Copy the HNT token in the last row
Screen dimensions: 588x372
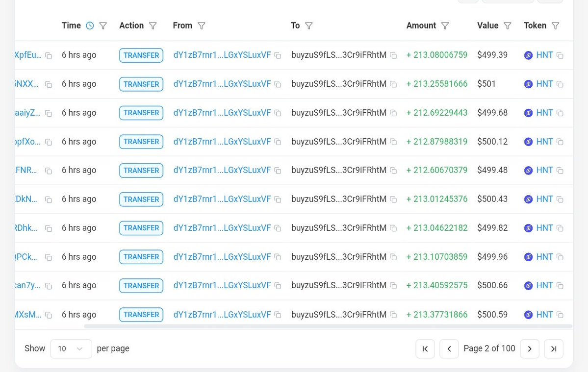pos(560,315)
